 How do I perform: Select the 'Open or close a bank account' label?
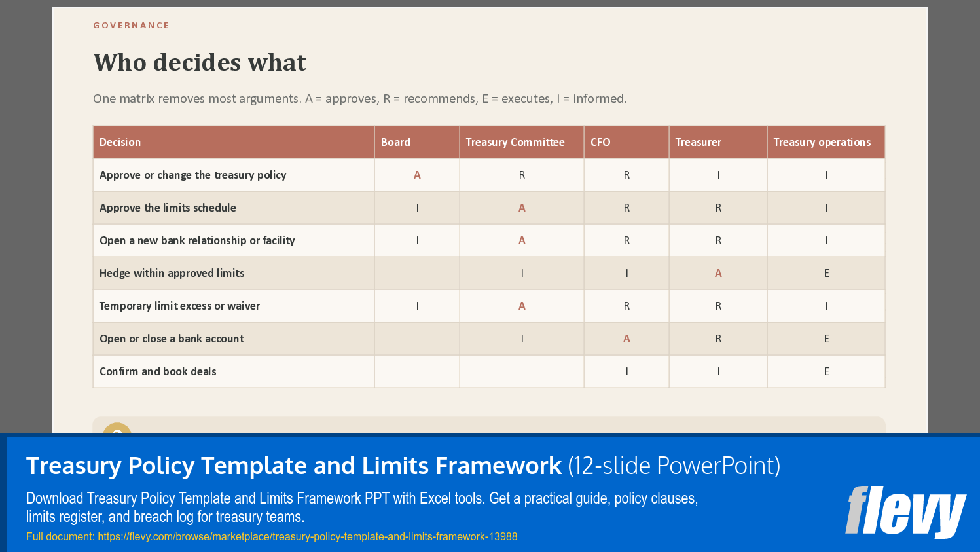(x=172, y=339)
